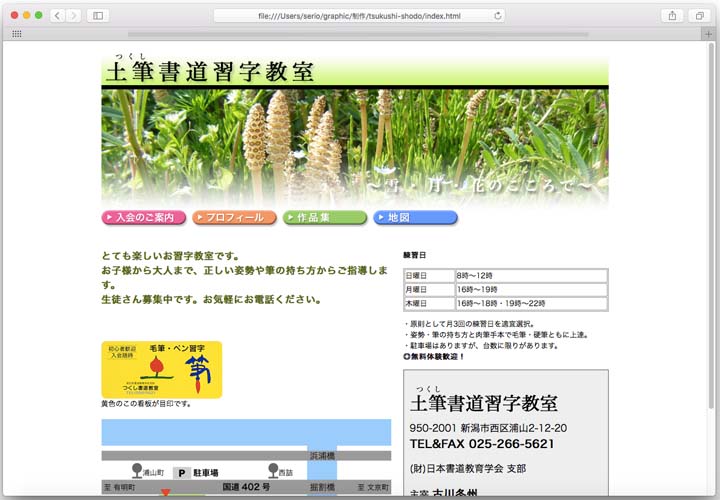Screen dimensions: 720x500
Task: Click Safari's forward navigation arrow
Action: [73, 15]
